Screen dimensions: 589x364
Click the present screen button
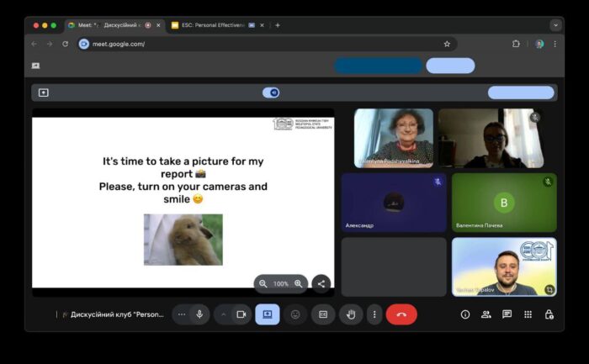(x=268, y=314)
